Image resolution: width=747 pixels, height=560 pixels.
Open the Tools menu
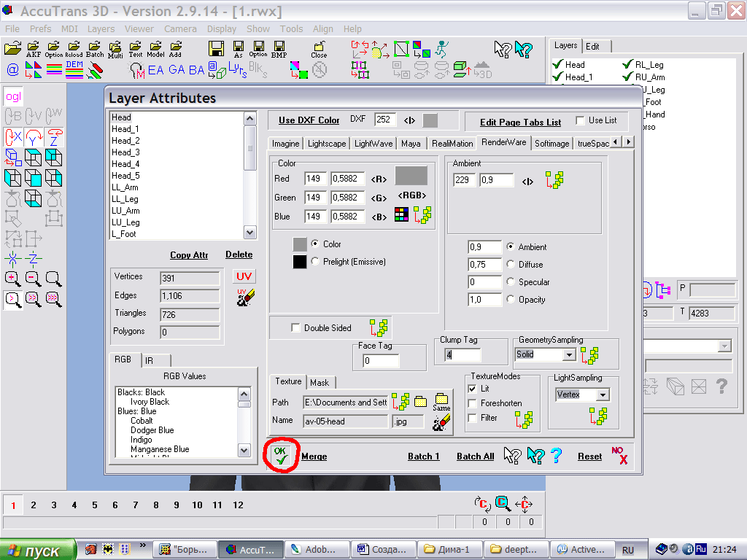coord(291,28)
